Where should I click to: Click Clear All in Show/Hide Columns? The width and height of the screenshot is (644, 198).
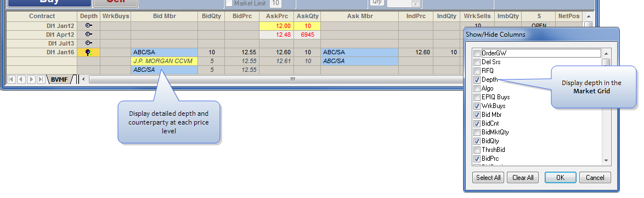pos(523,178)
